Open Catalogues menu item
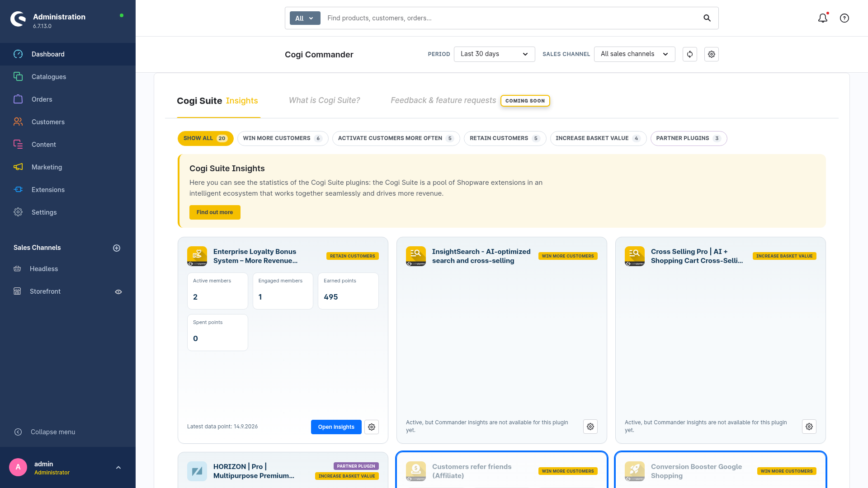The height and width of the screenshot is (488, 868). [x=68, y=77]
